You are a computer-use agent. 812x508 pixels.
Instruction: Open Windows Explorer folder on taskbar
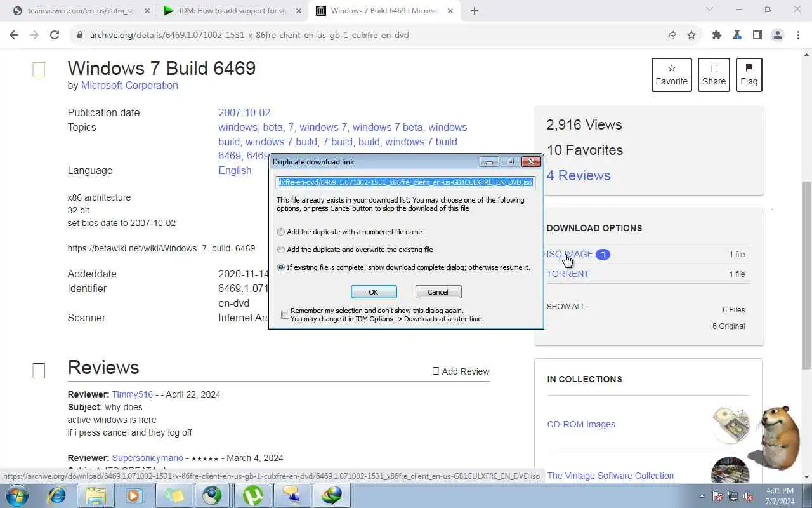point(96,495)
